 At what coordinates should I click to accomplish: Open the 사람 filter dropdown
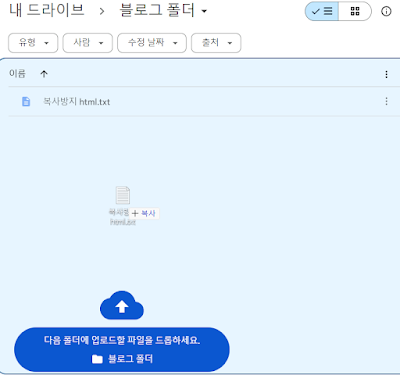pos(88,43)
